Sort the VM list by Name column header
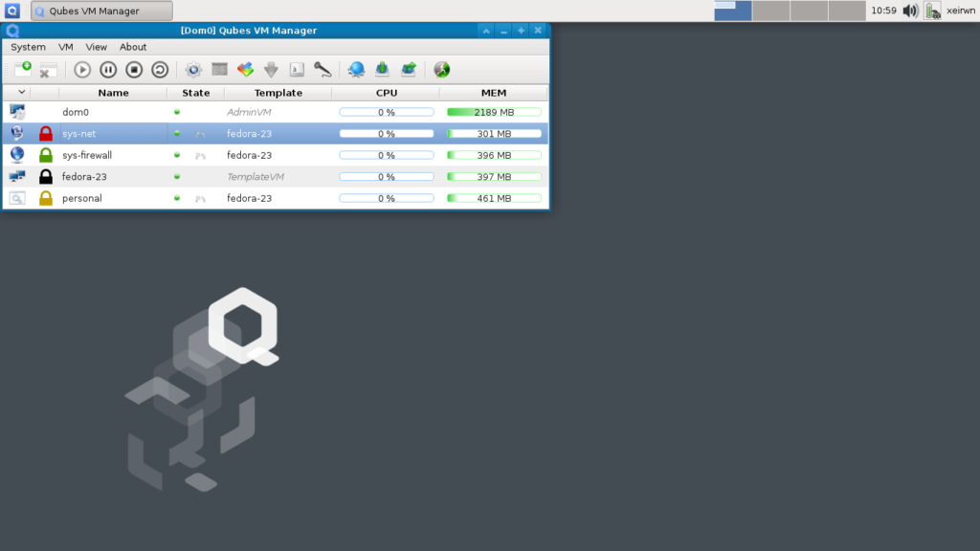Image resolution: width=980 pixels, height=551 pixels. 113,93
